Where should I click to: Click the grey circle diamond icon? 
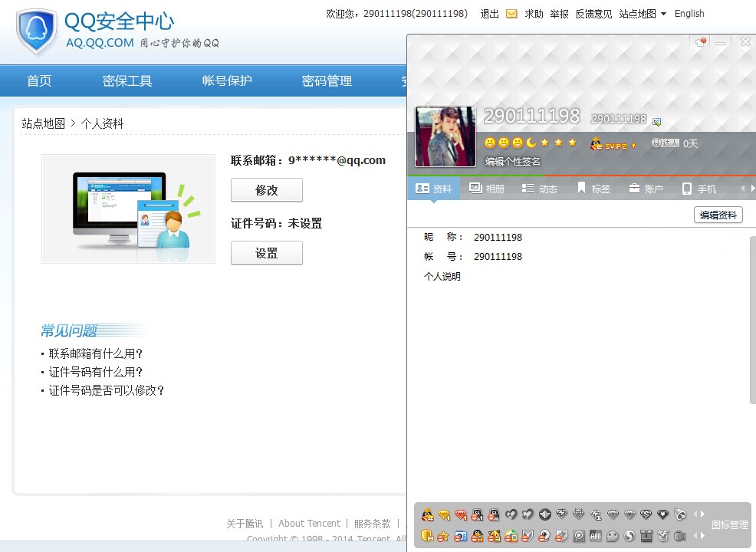545,515
